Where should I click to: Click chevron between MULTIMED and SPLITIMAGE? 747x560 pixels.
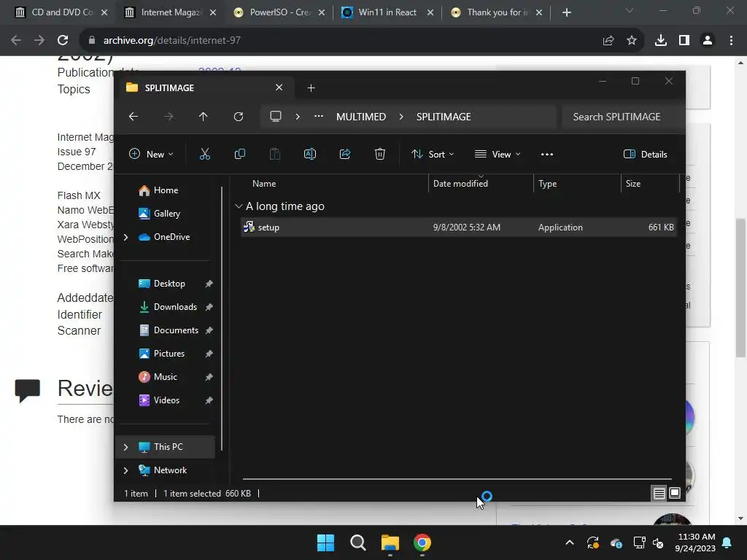pos(401,117)
